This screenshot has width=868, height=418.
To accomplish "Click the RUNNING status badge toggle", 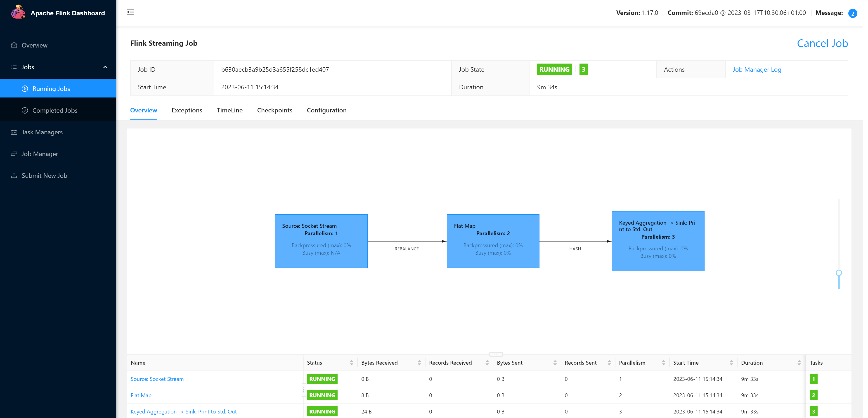I will click(x=554, y=69).
